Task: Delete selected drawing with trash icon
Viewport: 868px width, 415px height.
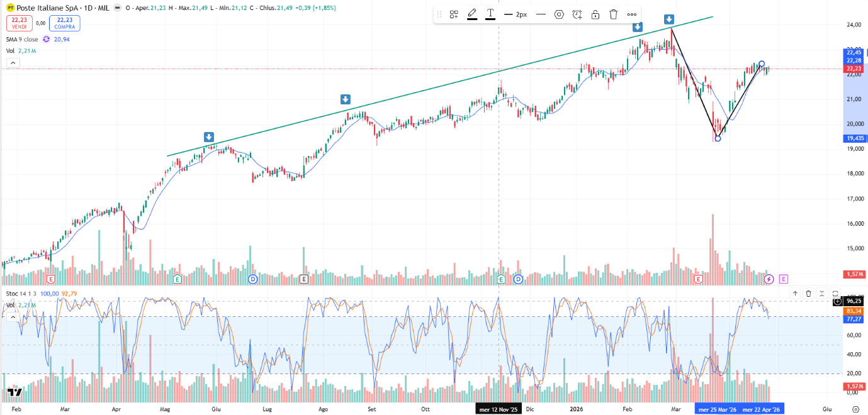Action: [614, 14]
